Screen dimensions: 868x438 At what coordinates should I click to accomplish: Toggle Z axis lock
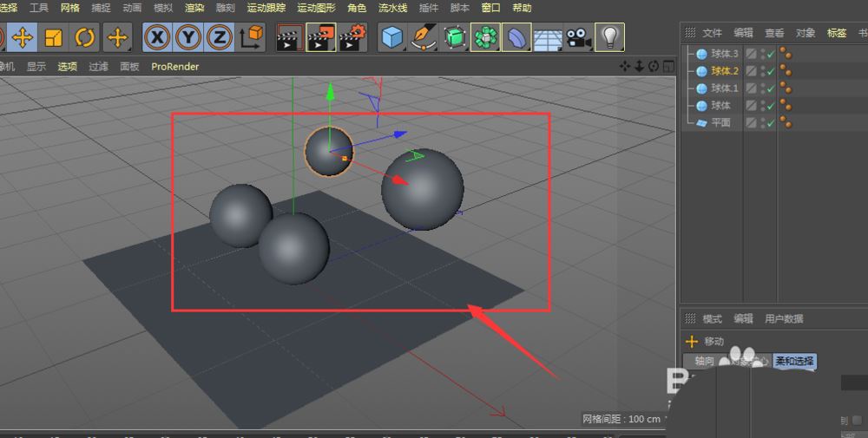click(x=220, y=37)
